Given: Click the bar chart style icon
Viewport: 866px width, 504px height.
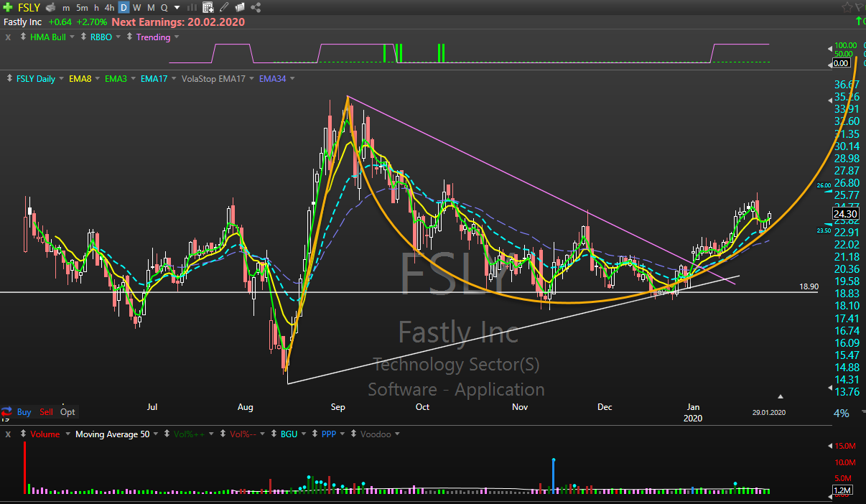Looking at the screenshot, I should click(x=192, y=8).
